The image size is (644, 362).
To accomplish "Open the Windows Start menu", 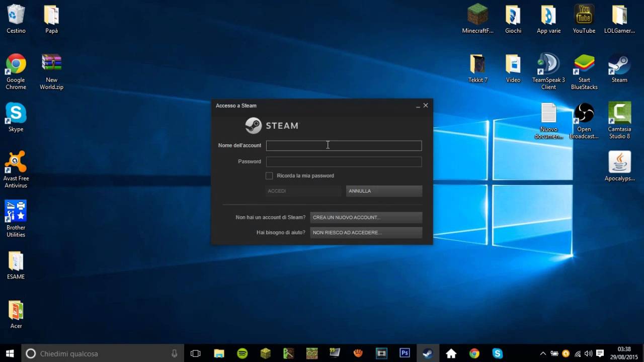I will pyautogui.click(x=10, y=353).
